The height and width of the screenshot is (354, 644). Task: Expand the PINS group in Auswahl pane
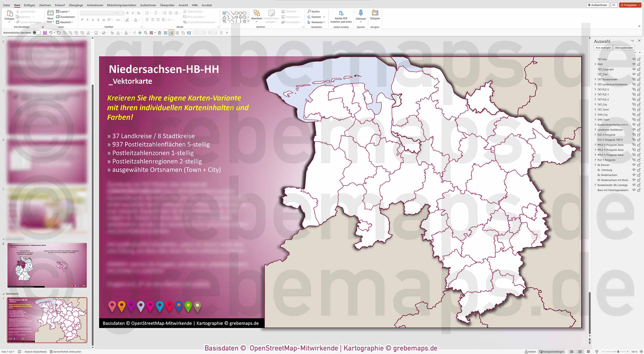(595, 64)
